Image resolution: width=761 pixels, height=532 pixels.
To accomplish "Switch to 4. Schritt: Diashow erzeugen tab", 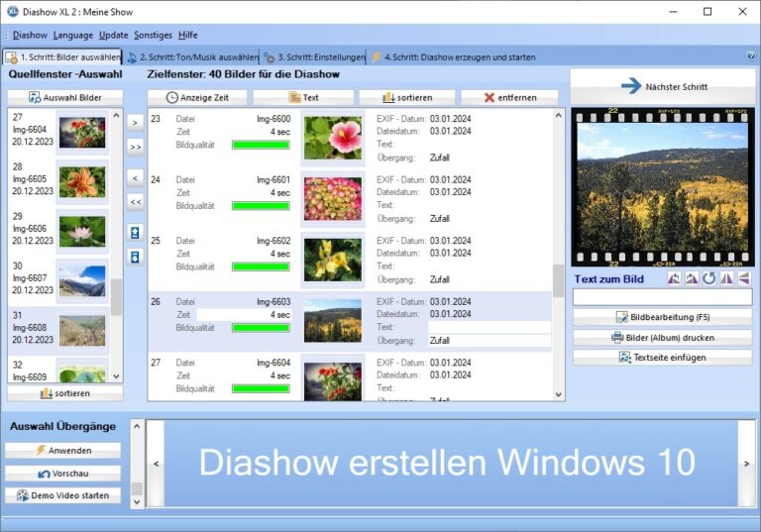I will click(x=454, y=57).
